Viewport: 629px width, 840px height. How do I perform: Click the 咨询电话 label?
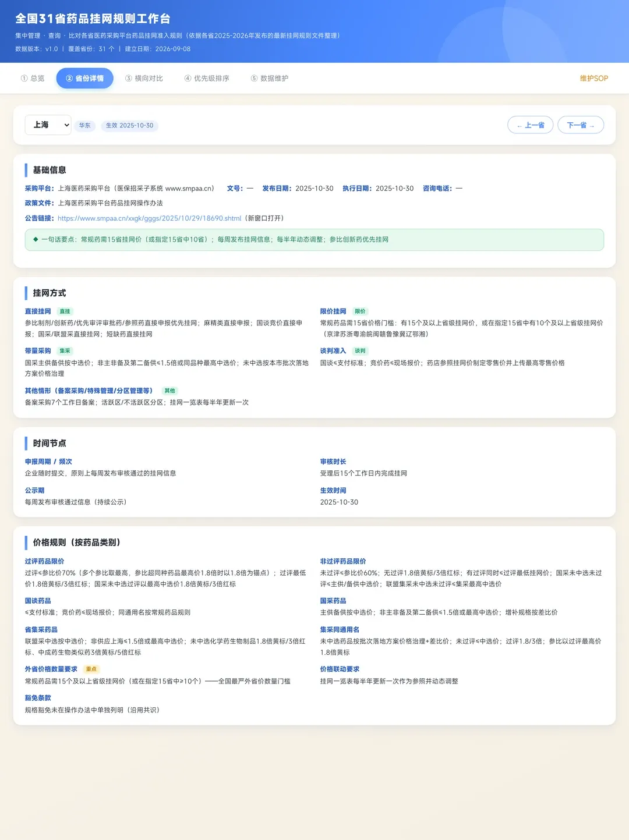pyautogui.click(x=437, y=189)
